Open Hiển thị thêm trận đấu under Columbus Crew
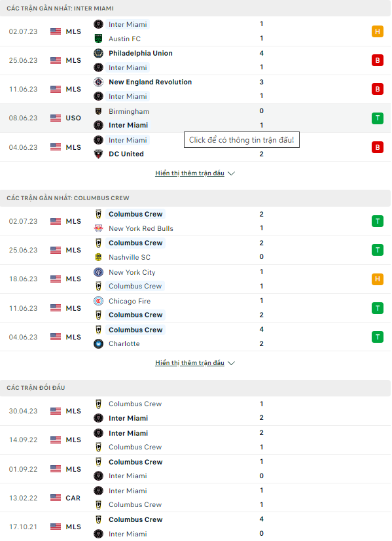Viewport: 392px width, 541px height. tap(190, 363)
